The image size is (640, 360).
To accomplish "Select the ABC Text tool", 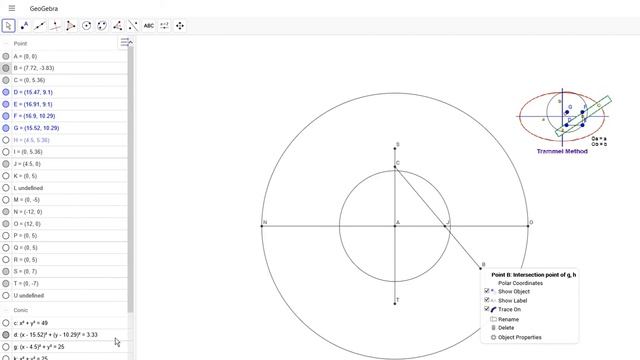I will pos(149,26).
